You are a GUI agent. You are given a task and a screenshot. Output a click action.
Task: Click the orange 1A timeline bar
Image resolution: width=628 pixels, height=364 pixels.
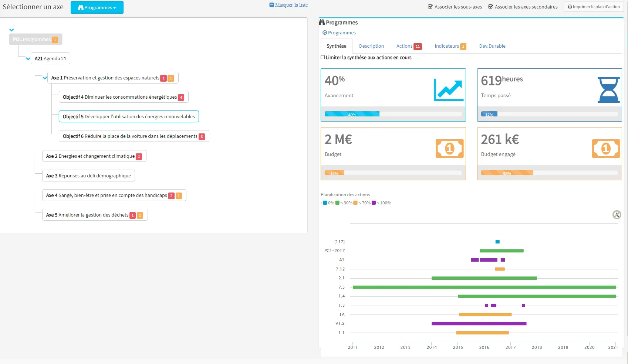485,315
